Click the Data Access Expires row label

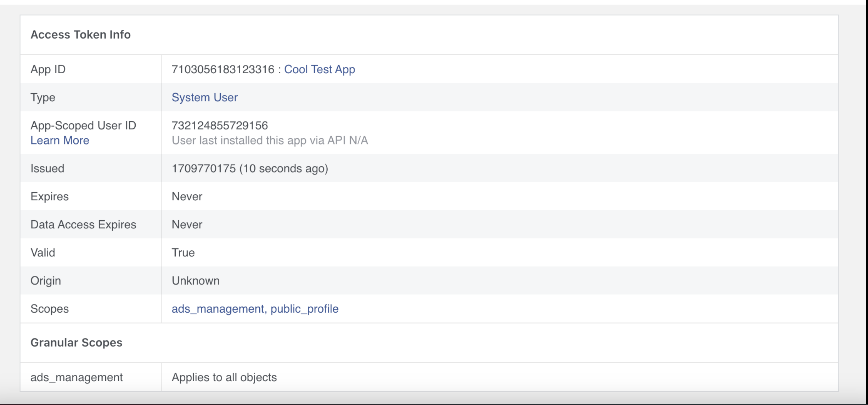pos(83,224)
